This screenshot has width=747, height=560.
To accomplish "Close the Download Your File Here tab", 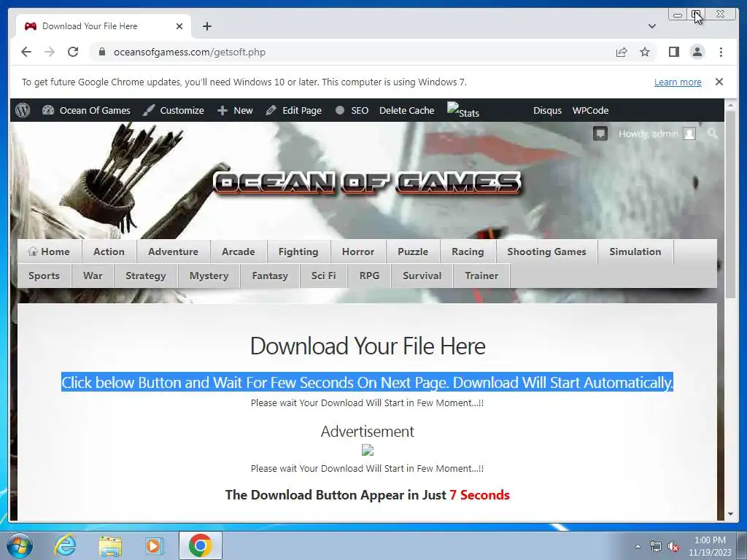I will tap(179, 26).
